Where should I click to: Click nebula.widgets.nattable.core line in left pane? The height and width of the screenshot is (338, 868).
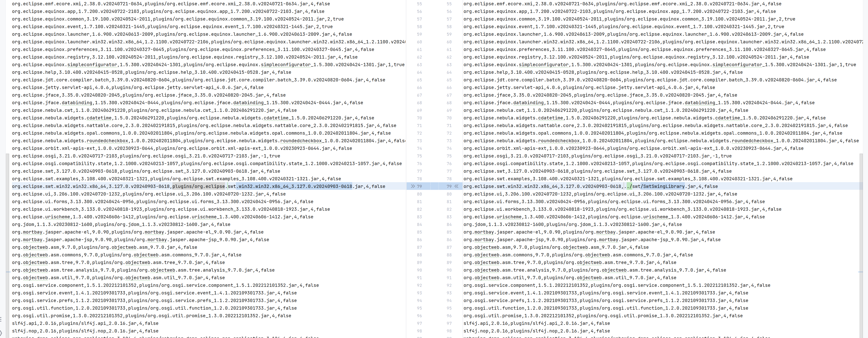[204, 126]
